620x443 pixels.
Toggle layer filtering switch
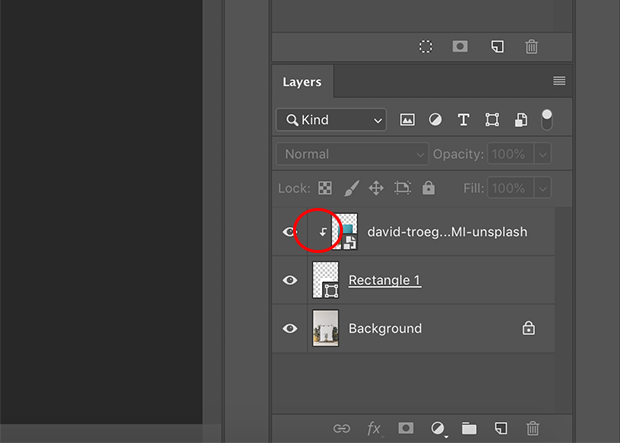[547, 120]
